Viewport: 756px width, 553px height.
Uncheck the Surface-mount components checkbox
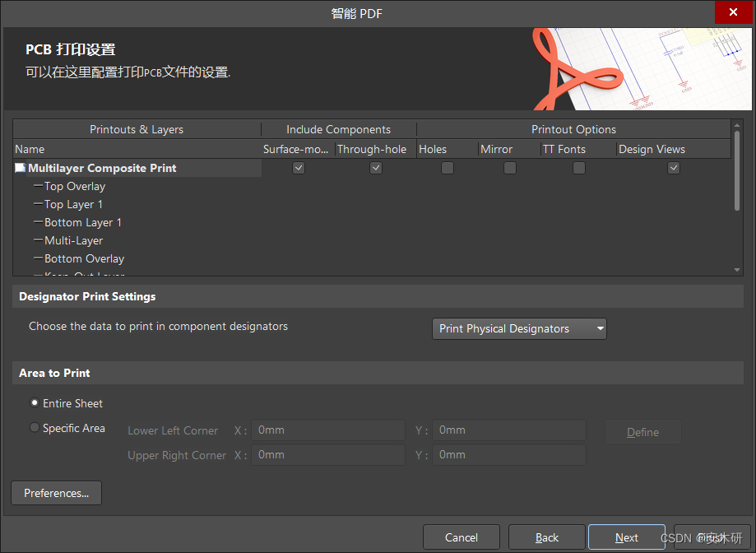pyautogui.click(x=298, y=168)
